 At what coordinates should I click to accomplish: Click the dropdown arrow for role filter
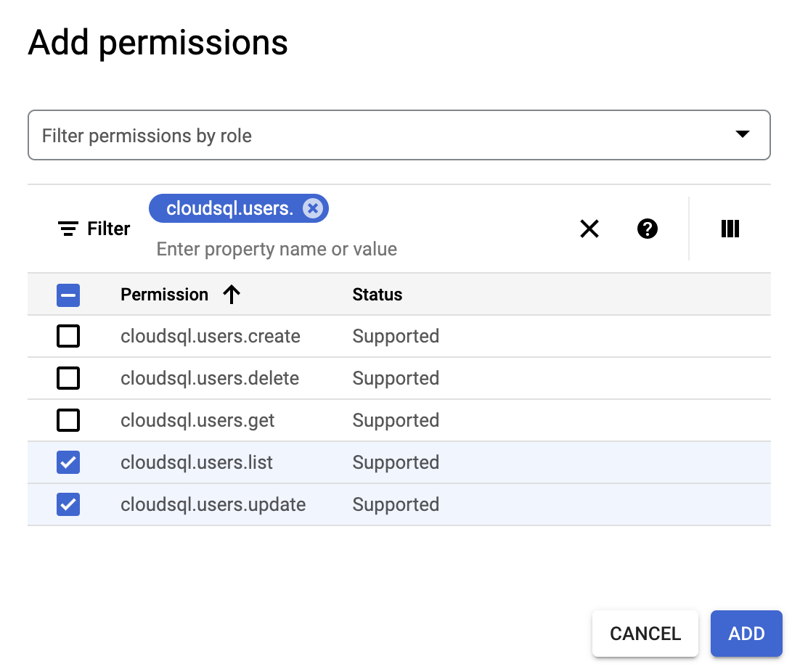pos(742,134)
